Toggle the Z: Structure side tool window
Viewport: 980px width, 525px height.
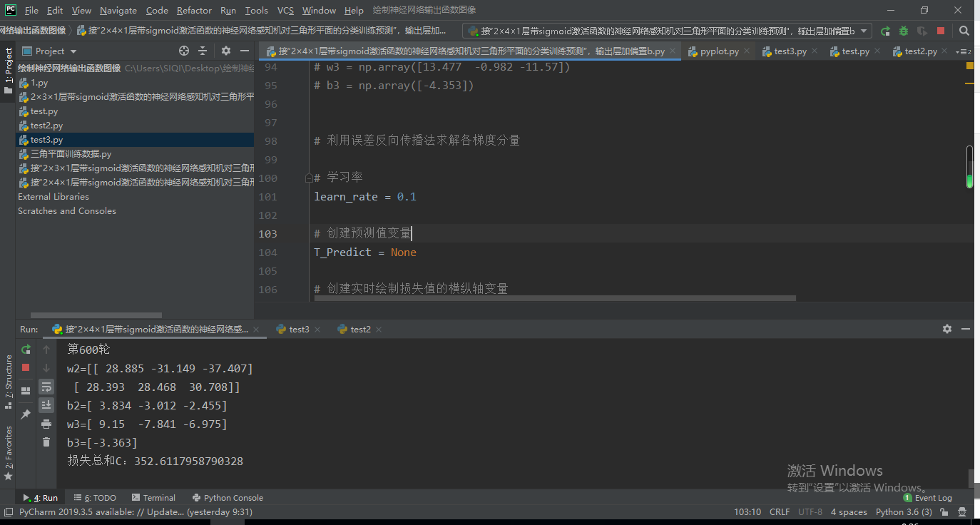pyautogui.click(x=8, y=381)
